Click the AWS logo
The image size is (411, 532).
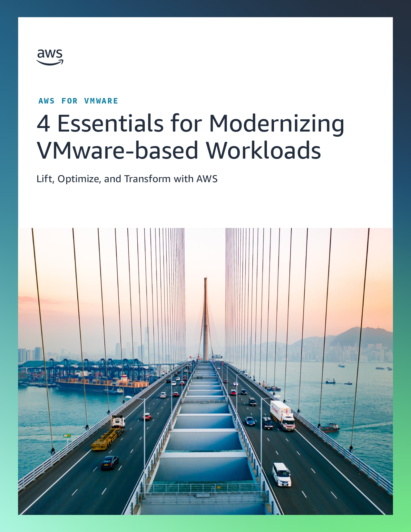[x=50, y=57]
